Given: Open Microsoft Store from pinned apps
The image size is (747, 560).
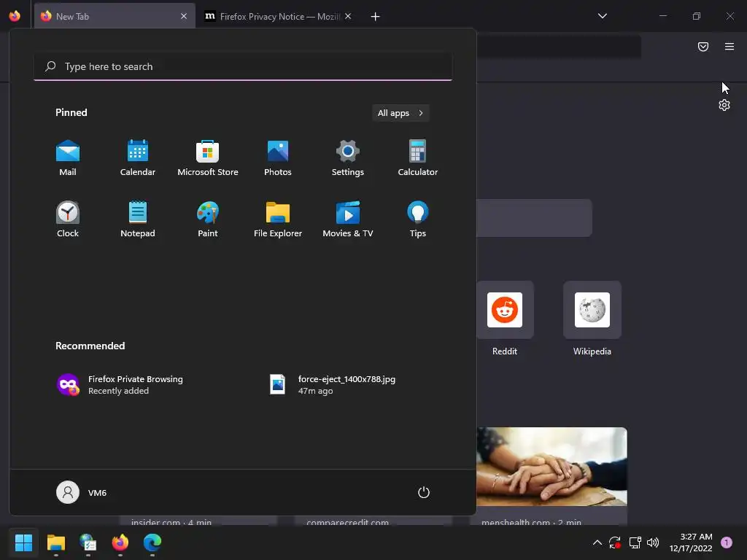Looking at the screenshot, I should 208,158.
